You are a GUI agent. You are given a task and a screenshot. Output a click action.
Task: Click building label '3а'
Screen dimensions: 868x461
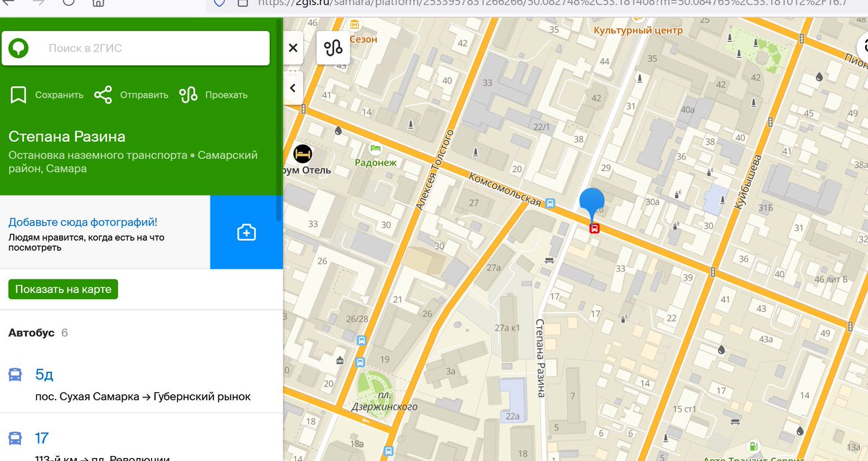click(x=451, y=370)
